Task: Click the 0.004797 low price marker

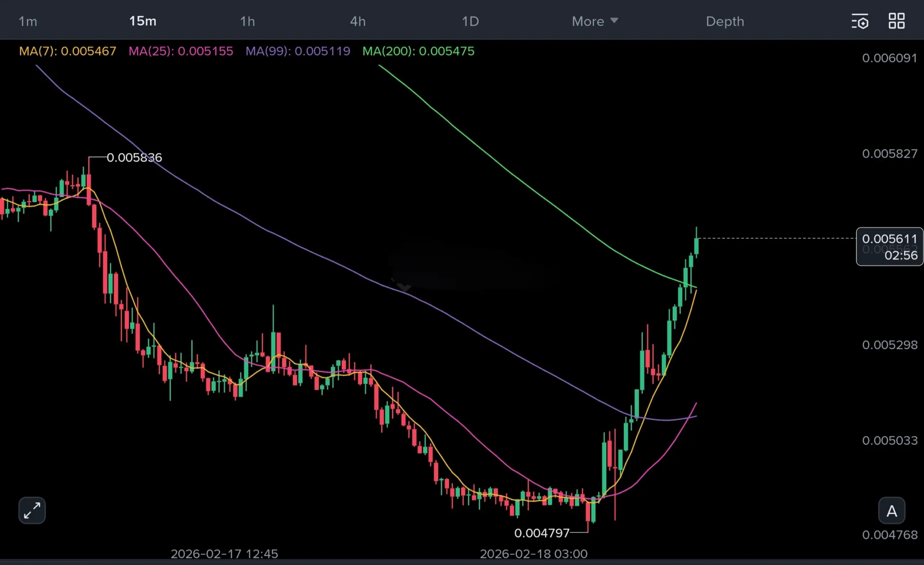Action: pyautogui.click(x=541, y=533)
